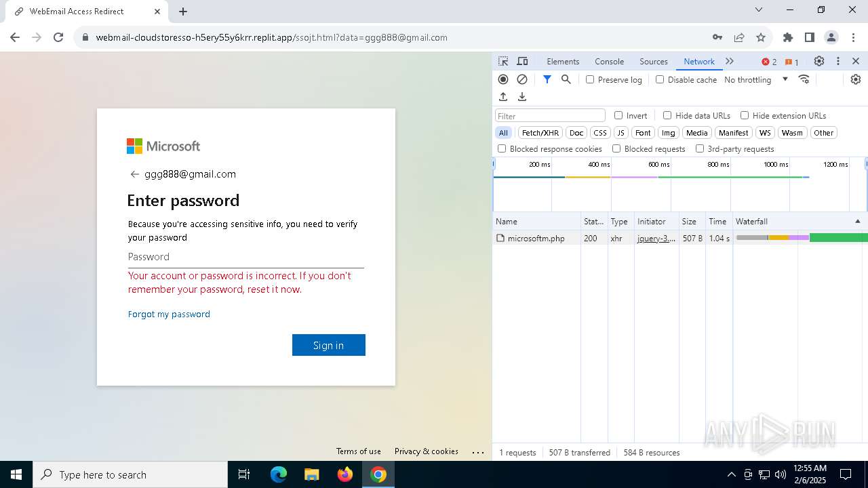Select the microsoftm.php request row
868x488 pixels.
pos(680,239)
